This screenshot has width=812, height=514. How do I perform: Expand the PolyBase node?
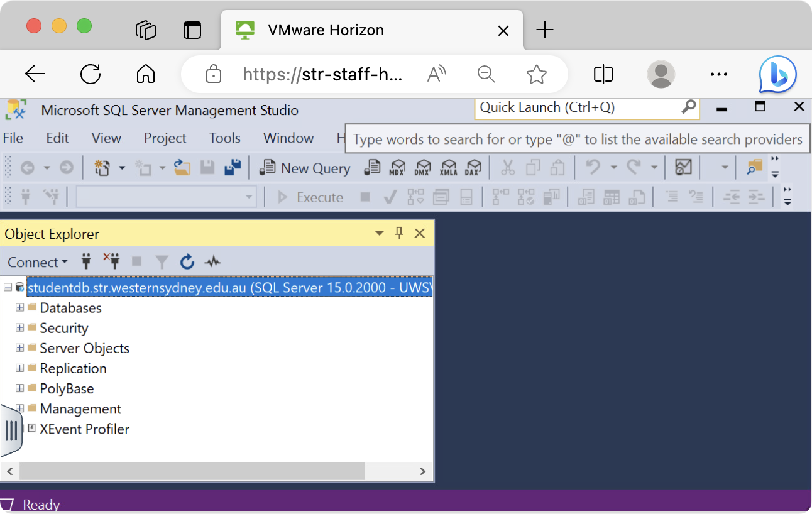pyautogui.click(x=19, y=388)
